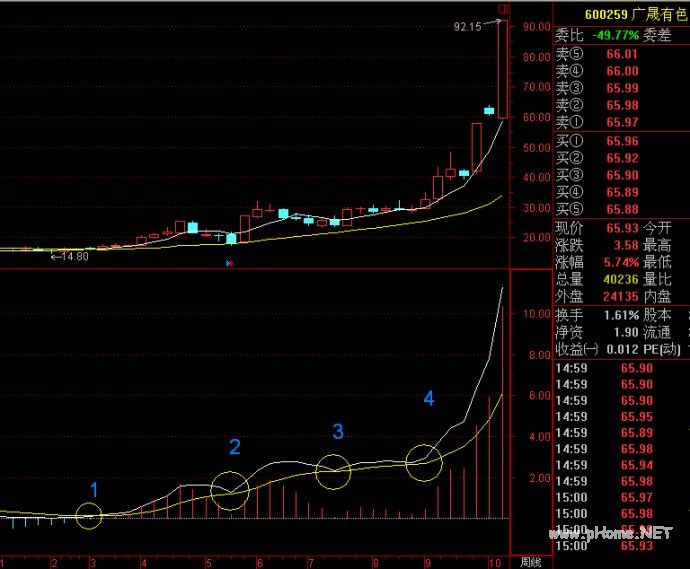Click the 净资 value 1.90
The image size is (690, 569).
pyautogui.click(x=626, y=332)
